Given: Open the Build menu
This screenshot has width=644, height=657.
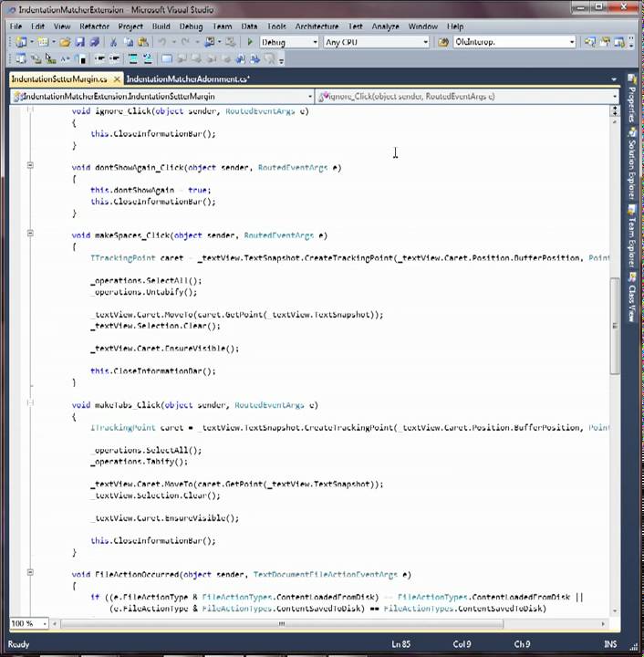Looking at the screenshot, I should click(161, 26).
